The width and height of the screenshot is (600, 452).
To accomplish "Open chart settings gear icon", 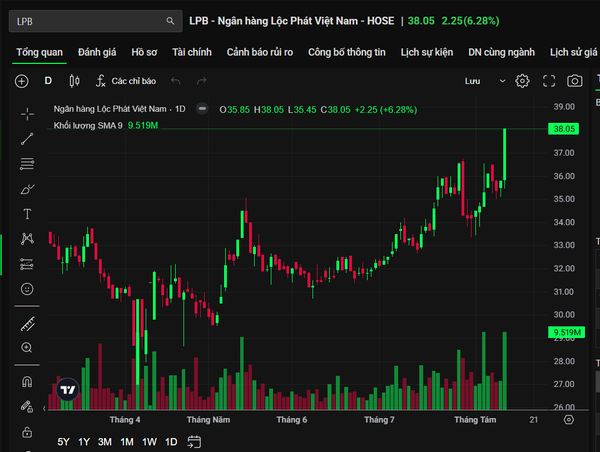I will [522, 81].
